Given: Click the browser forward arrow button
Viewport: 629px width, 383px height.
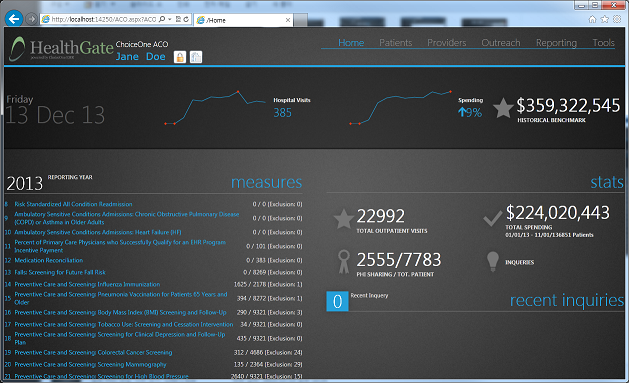Looking at the screenshot, I should 31,19.
